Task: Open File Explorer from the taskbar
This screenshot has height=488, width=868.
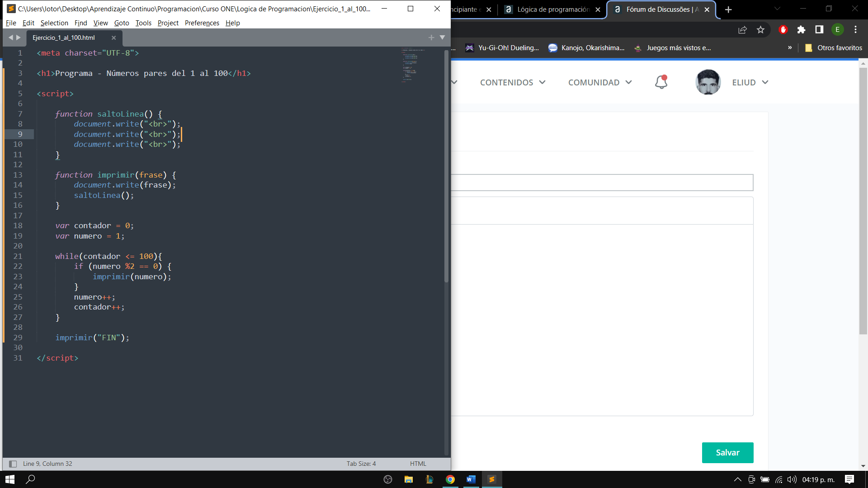Action: tap(409, 479)
